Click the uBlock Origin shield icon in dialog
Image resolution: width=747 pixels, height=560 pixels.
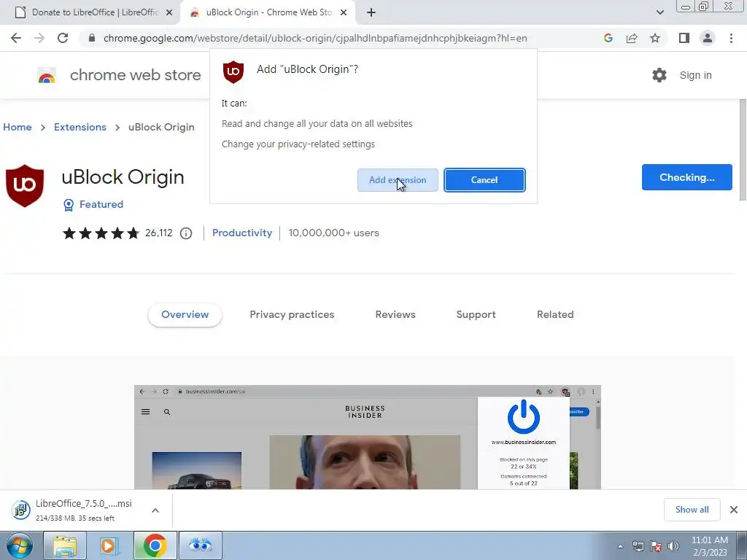click(233, 72)
